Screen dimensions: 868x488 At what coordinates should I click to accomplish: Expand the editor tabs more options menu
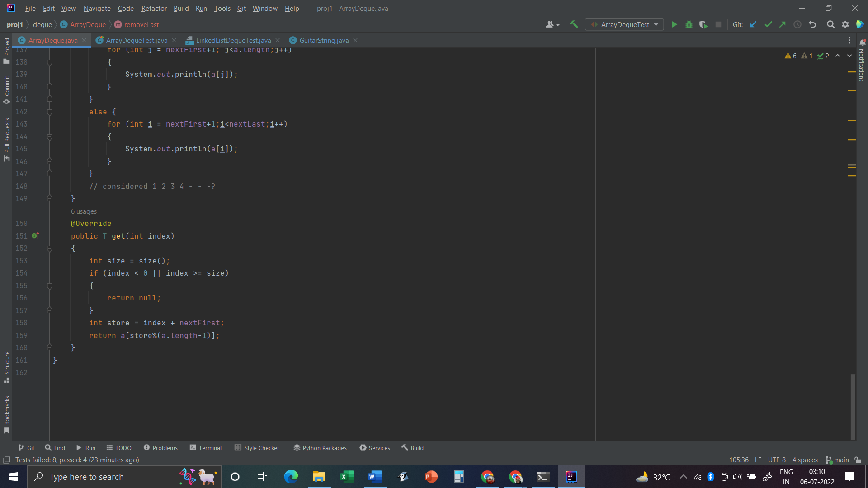[x=849, y=41]
